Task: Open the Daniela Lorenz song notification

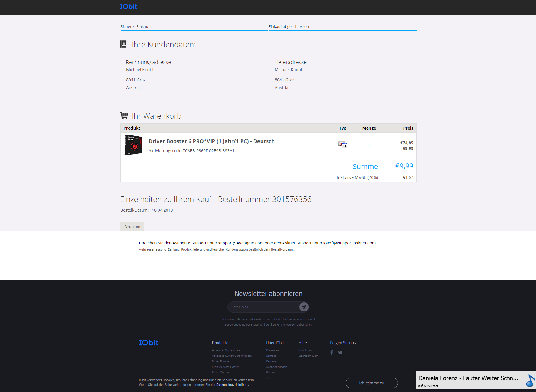Action: point(476,380)
